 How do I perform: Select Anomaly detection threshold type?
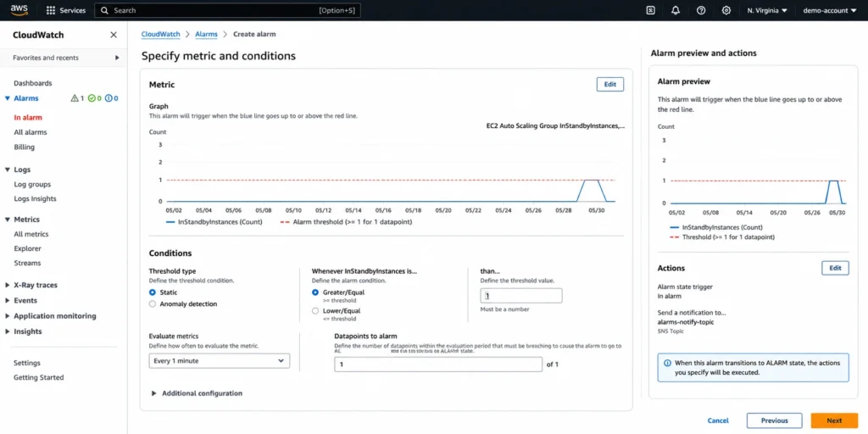pos(153,304)
